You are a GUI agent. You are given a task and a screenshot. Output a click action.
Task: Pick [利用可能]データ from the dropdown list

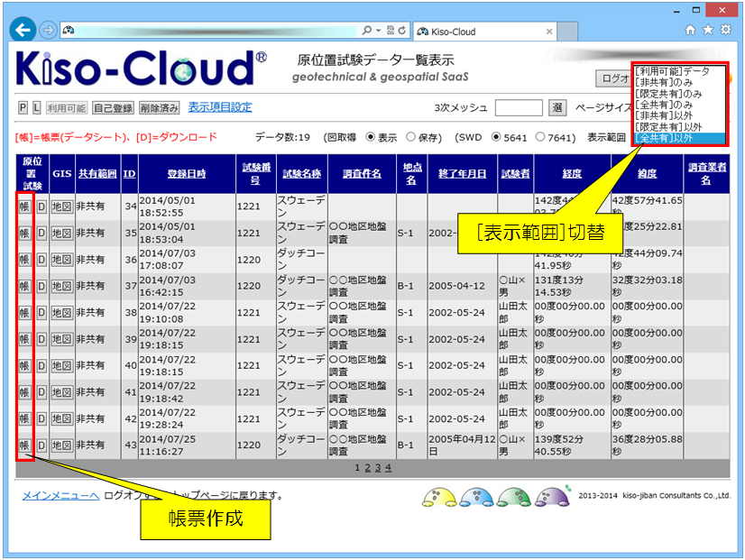click(x=672, y=70)
